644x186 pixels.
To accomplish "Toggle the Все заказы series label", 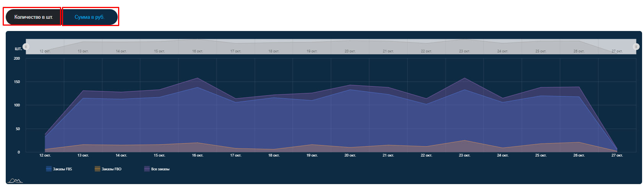I will click(x=160, y=169).
